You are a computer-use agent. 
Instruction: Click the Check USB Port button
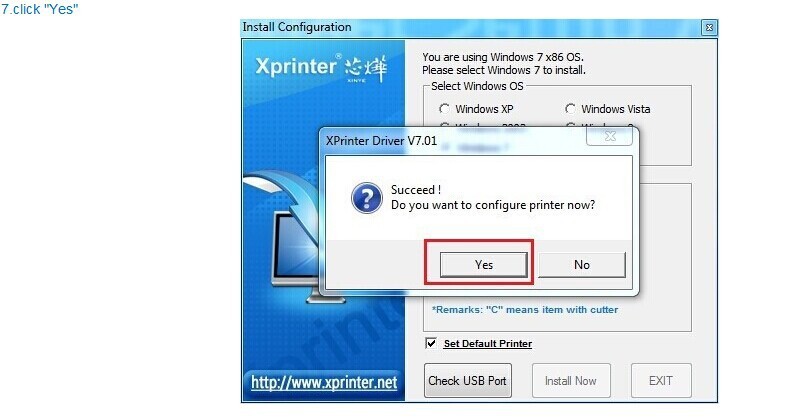[x=467, y=381]
